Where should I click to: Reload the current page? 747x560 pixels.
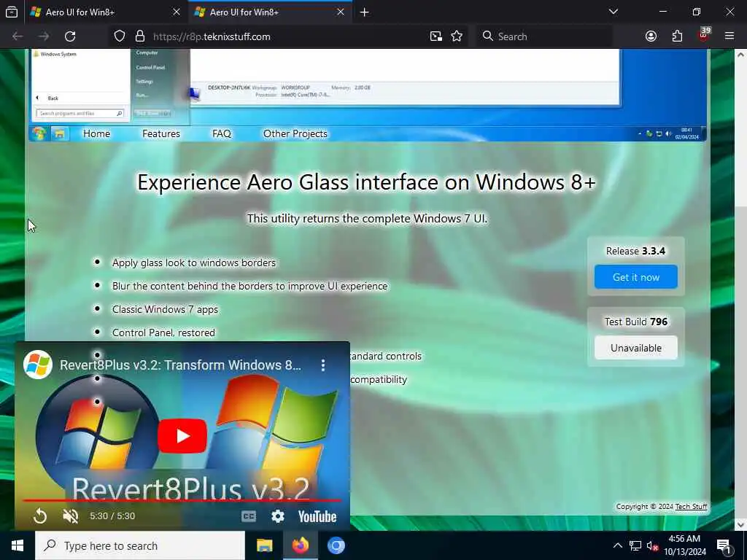[70, 36]
